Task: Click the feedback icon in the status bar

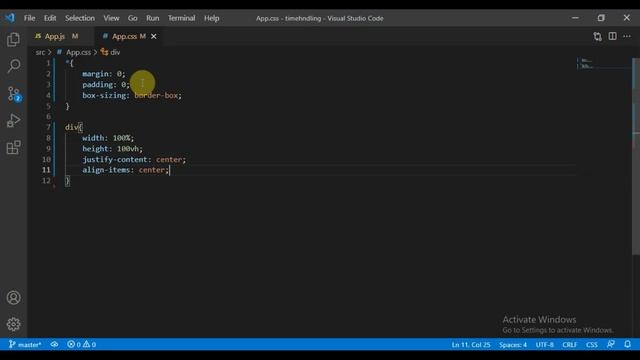Action: pos(611,344)
